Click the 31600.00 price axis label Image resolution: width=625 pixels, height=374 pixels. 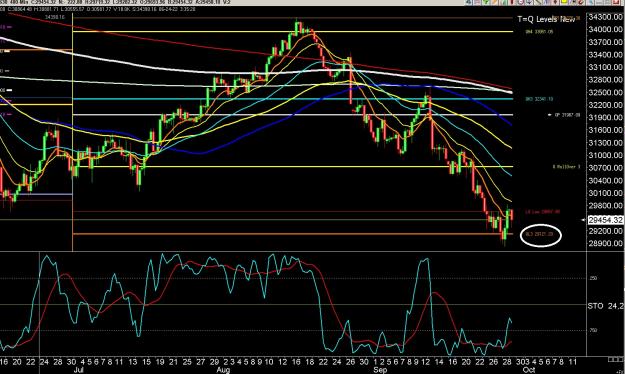click(605, 130)
